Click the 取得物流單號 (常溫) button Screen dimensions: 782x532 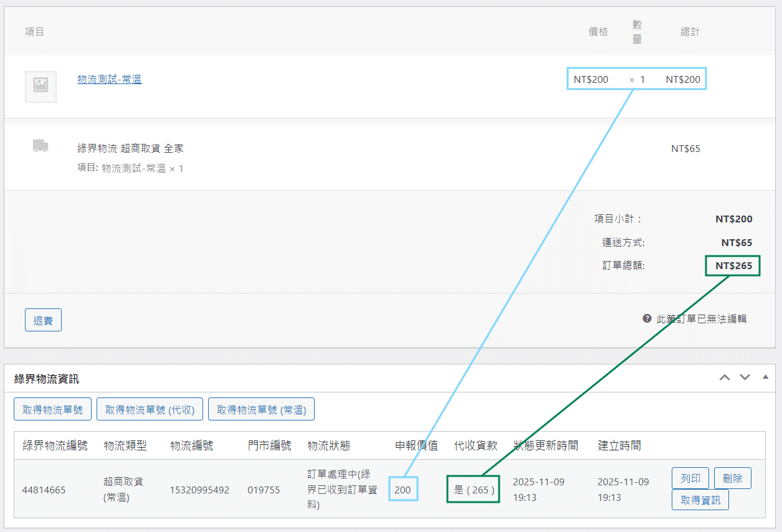pyautogui.click(x=261, y=409)
